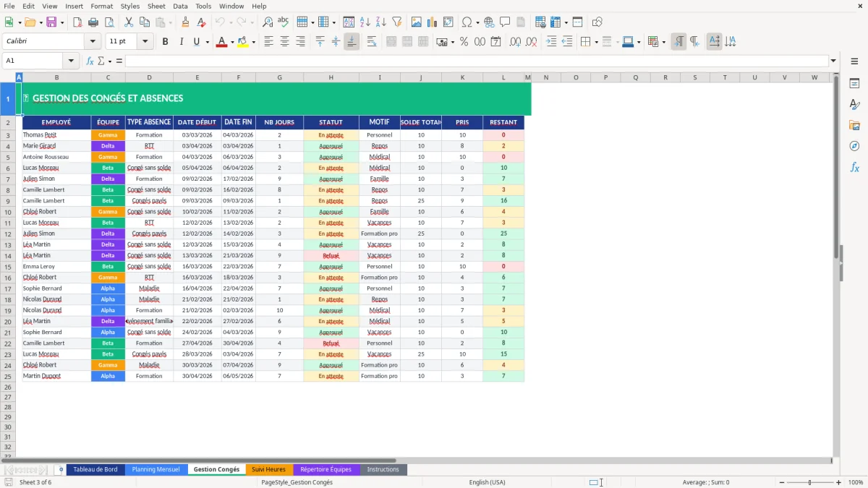Open the Function Wizard next to the formula bar

(x=91, y=61)
